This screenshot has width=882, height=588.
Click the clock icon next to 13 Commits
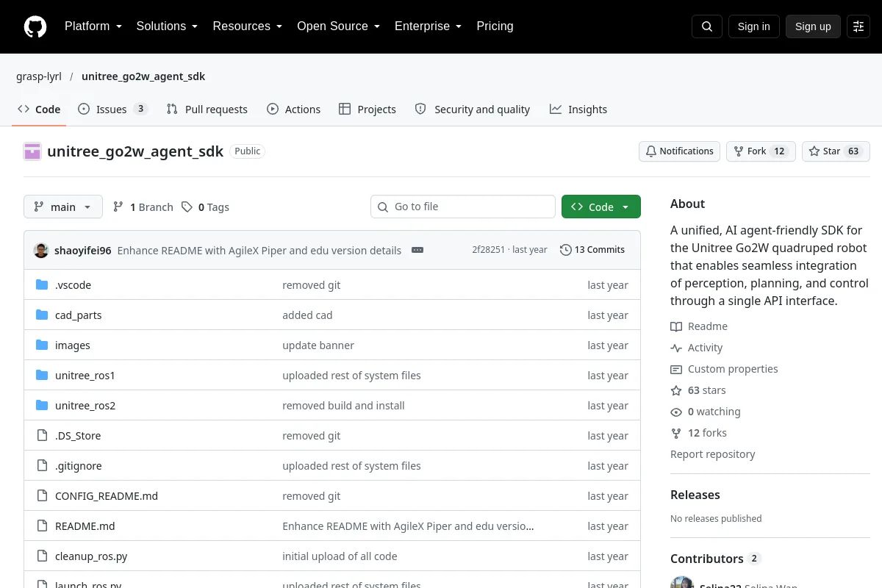(565, 250)
